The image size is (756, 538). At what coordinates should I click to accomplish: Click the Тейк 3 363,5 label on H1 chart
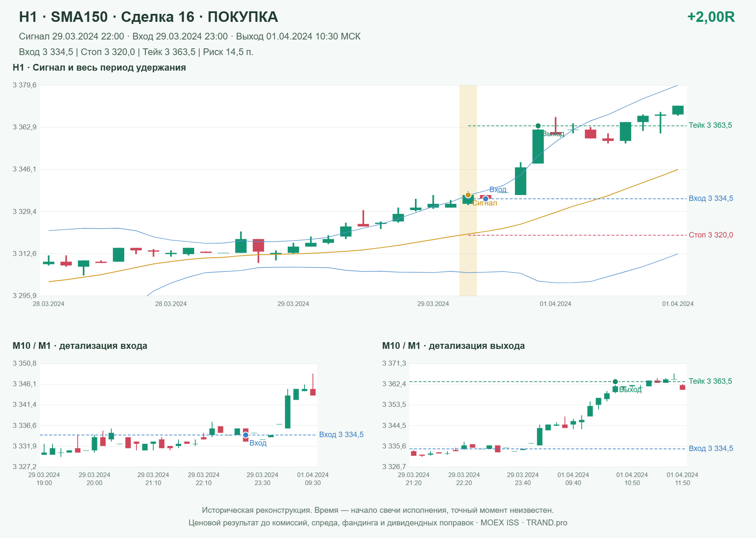click(710, 125)
